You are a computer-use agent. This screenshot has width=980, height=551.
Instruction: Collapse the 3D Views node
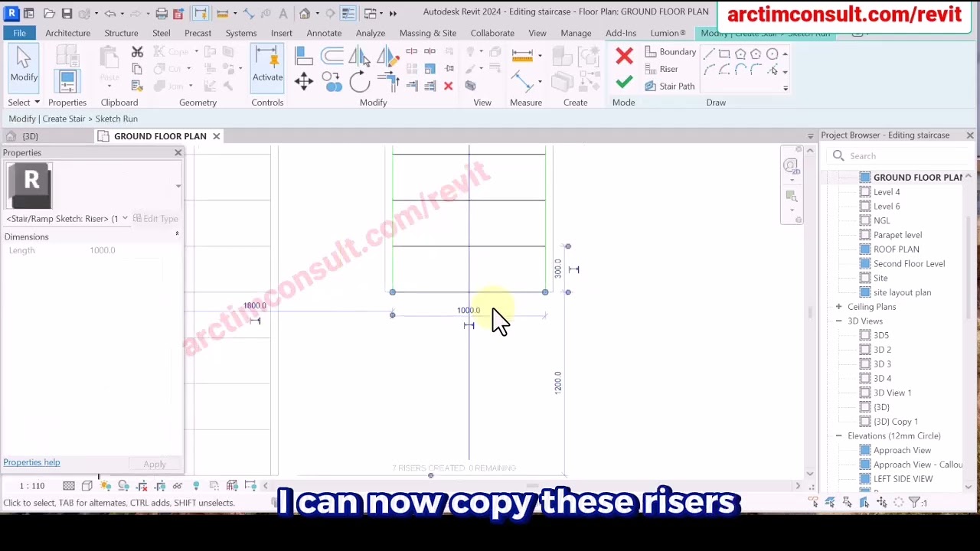point(838,321)
